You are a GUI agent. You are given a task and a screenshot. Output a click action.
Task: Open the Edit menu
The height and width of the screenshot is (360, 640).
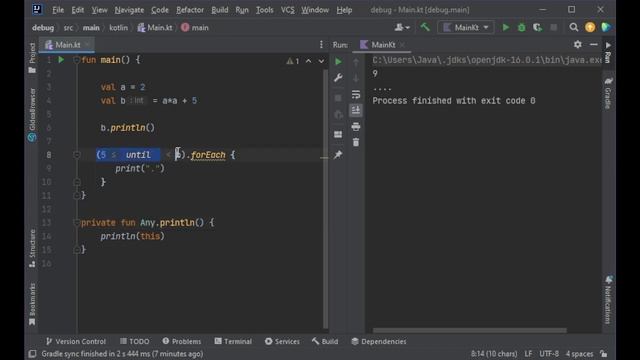click(x=78, y=10)
